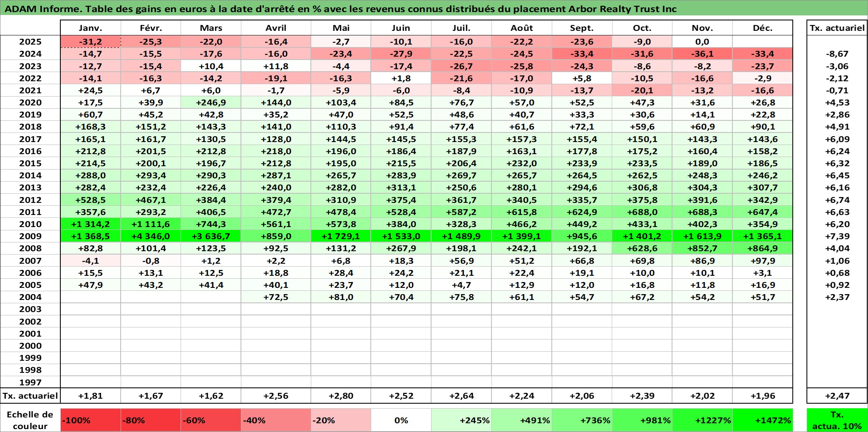Select cell +1 314,2 in January 2010
Viewport: 868px width, 432px height.
[91, 224]
